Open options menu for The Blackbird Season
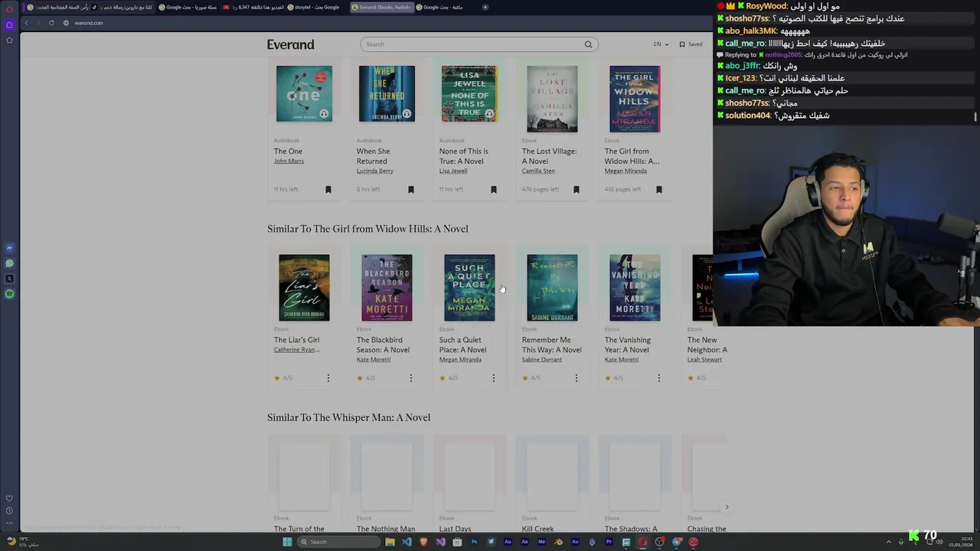The image size is (980, 551). coord(411,378)
